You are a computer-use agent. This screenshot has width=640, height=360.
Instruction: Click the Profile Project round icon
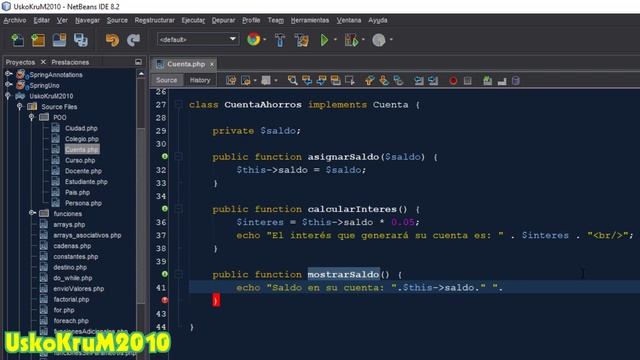click(379, 40)
